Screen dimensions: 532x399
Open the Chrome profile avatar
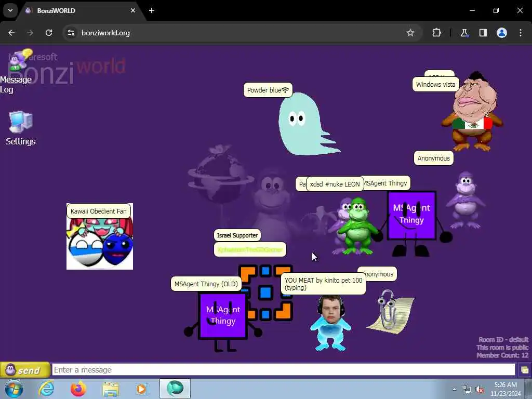[502, 33]
